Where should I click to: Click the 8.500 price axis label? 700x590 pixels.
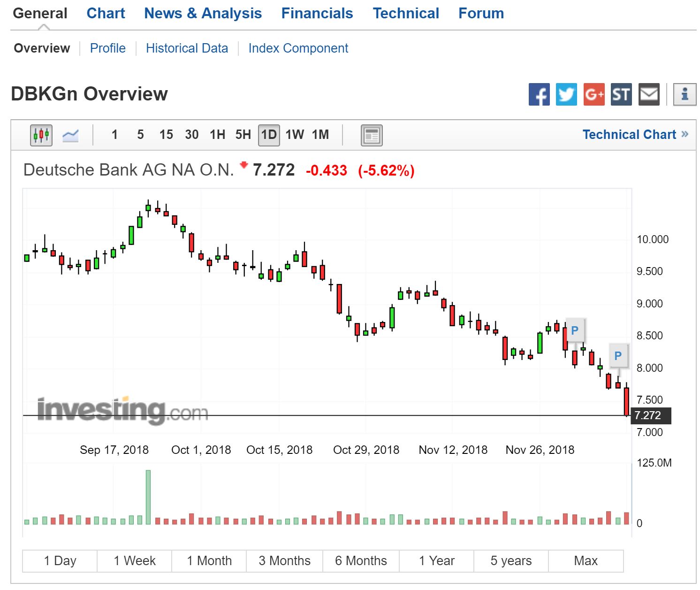tap(650, 336)
